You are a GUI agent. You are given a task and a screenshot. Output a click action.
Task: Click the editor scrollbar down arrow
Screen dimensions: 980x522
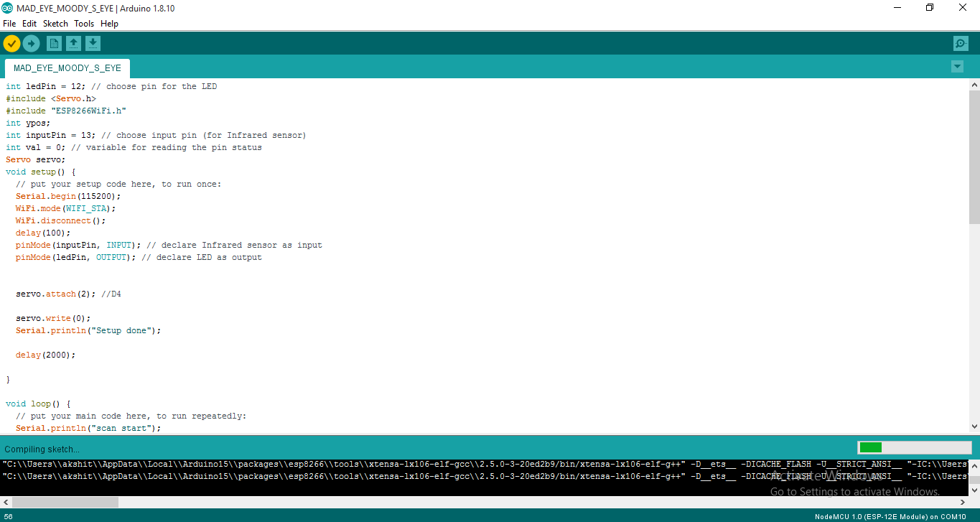974,427
